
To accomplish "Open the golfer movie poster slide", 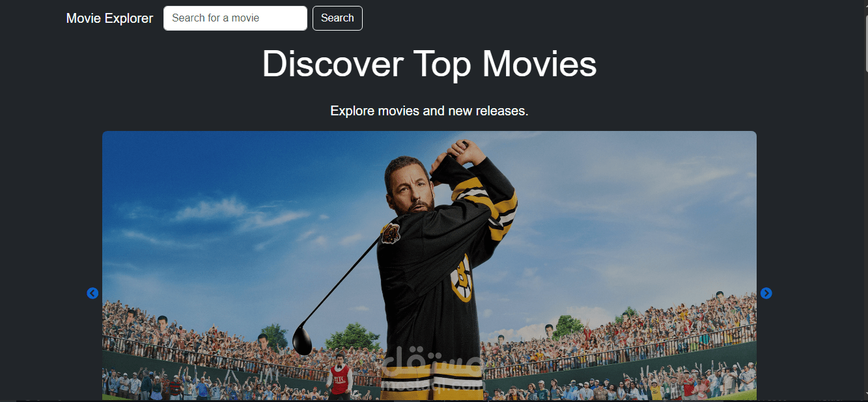I will click(x=429, y=266).
